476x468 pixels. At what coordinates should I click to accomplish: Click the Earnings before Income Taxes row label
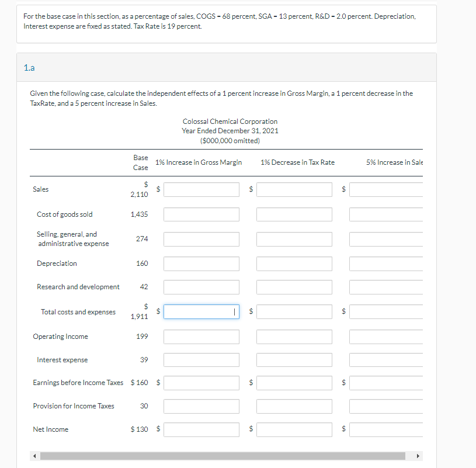click(x=78, y=383)
